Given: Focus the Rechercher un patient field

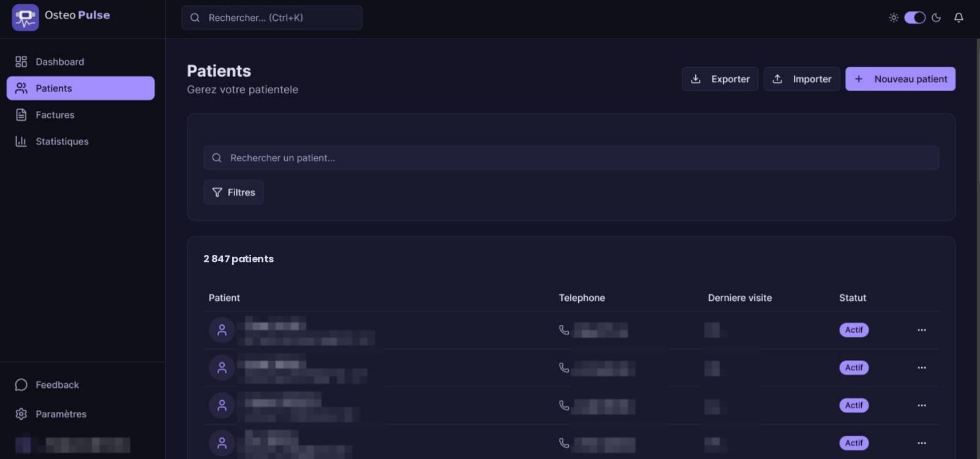Looking at the screenshot, I should click(571, 158).
